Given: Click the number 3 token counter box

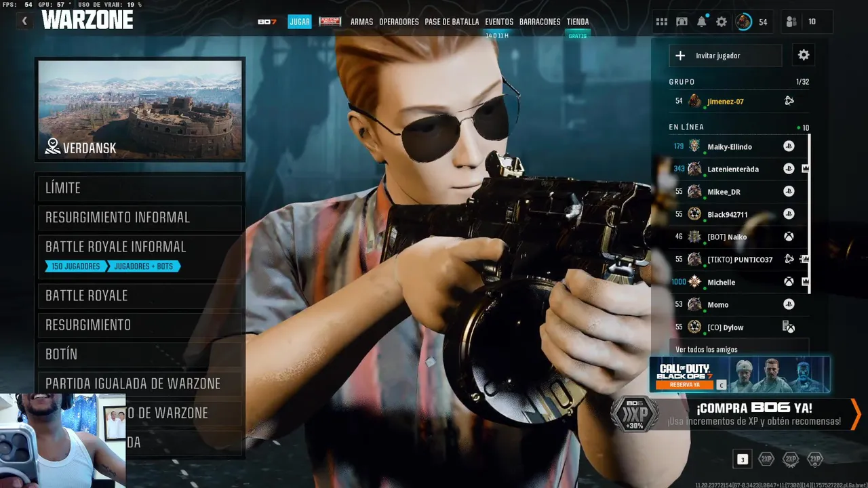Looking at the screenshot, I should [x=743, y=460].
